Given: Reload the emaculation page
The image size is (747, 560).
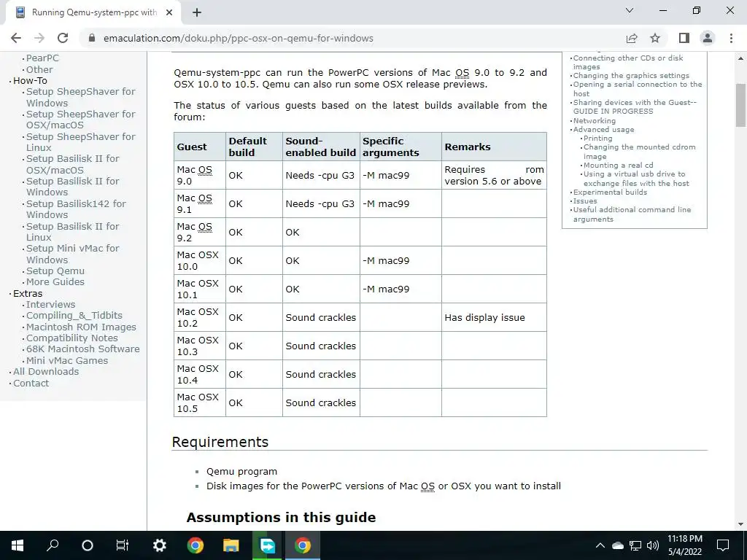Looking at the screenshot, I should [63, 38].
